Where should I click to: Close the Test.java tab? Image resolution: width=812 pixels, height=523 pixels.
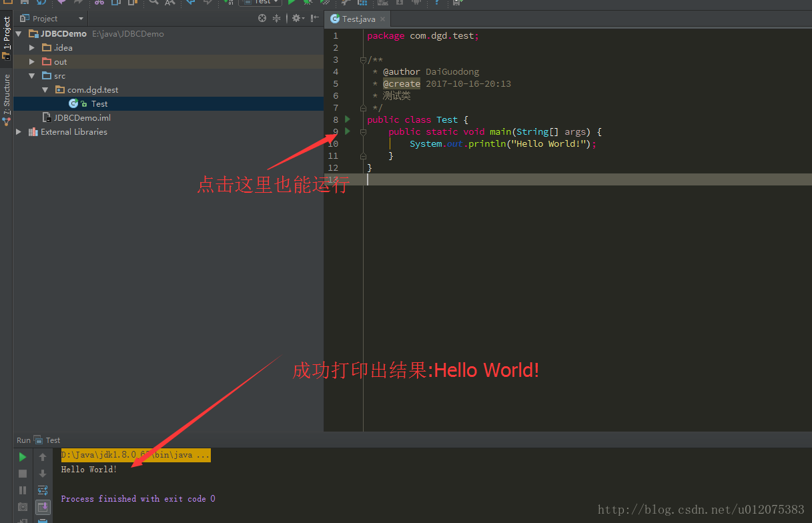[x=382, y=19]
